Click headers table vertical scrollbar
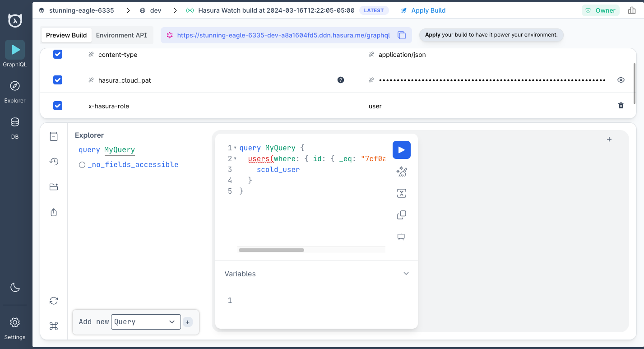 635,83
